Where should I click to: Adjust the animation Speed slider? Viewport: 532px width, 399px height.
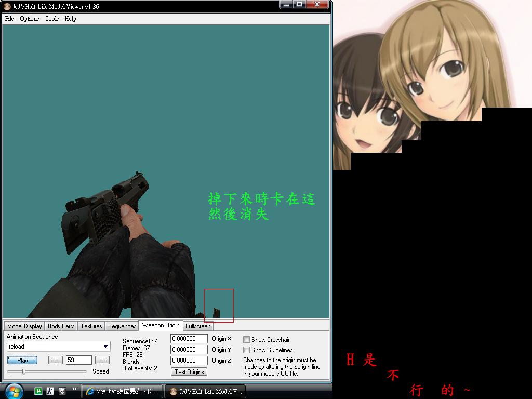point(24,371)
